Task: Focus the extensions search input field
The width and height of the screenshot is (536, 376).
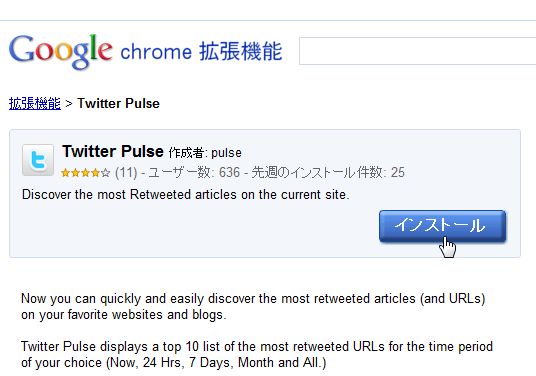Action: coord(417,51)
